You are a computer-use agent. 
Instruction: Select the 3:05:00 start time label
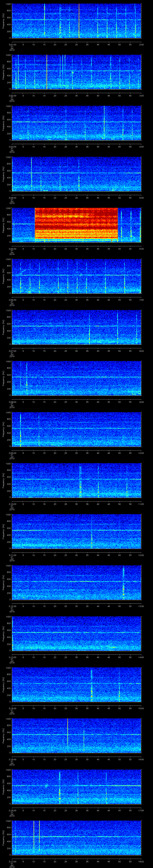pos(12,249)
